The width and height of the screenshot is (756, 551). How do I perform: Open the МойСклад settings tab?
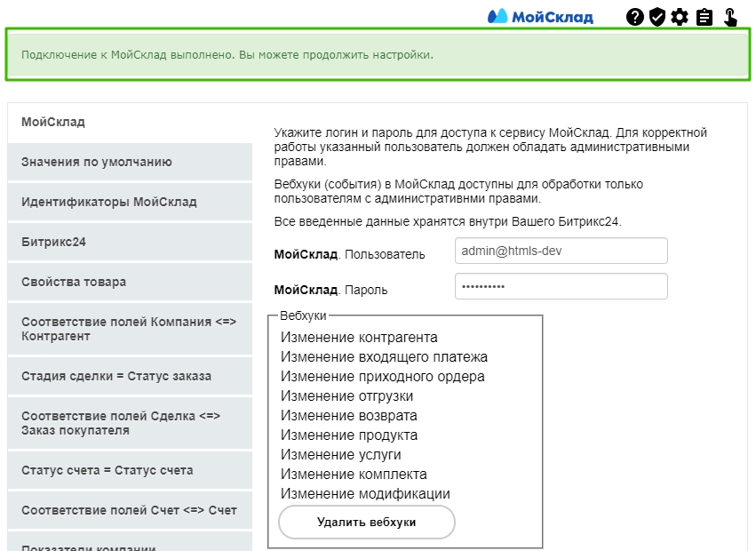pos(130,123)
